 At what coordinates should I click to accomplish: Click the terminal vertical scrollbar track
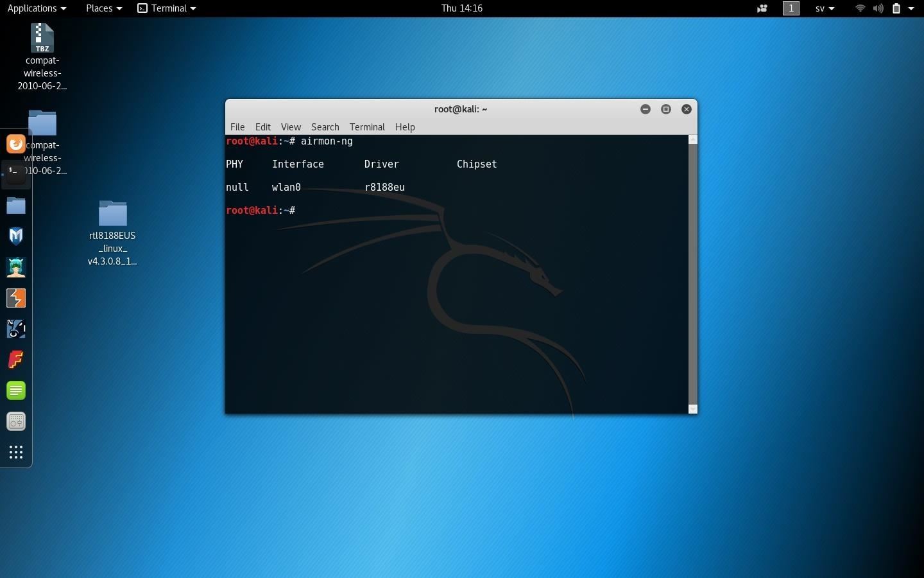tap(693, 274)
